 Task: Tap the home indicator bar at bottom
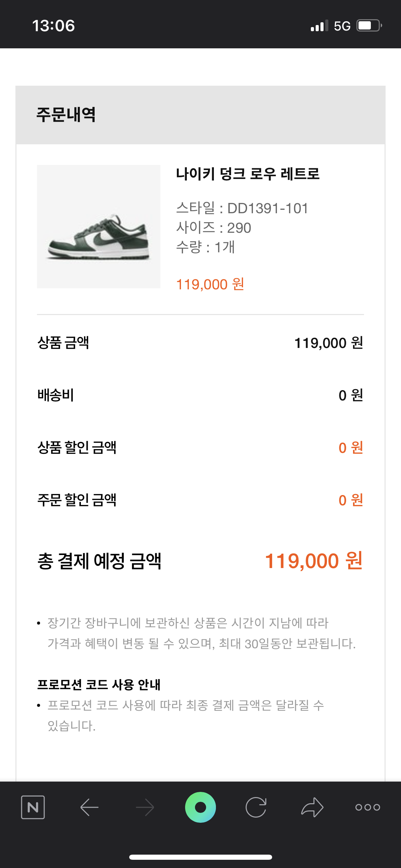coord(200,857)
